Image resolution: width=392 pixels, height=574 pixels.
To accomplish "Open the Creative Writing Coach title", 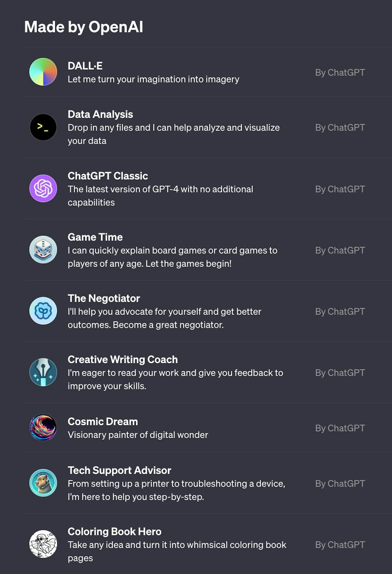I will click(123, 360).
